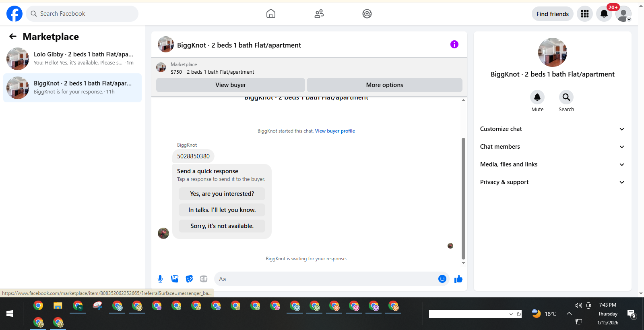644x330 pixels.
Task: Click the Find friends button
Action: [x=553, y=14]
